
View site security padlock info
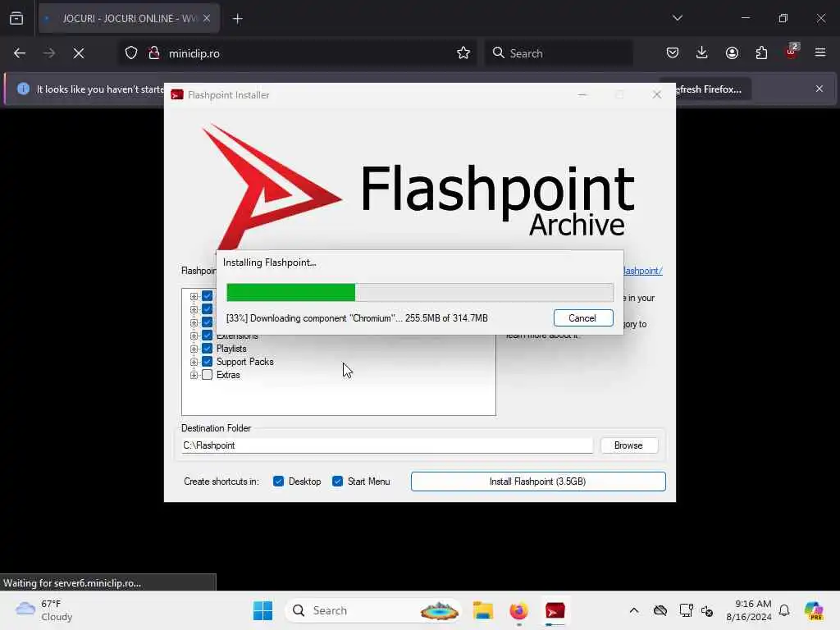[x=154, y=53]
